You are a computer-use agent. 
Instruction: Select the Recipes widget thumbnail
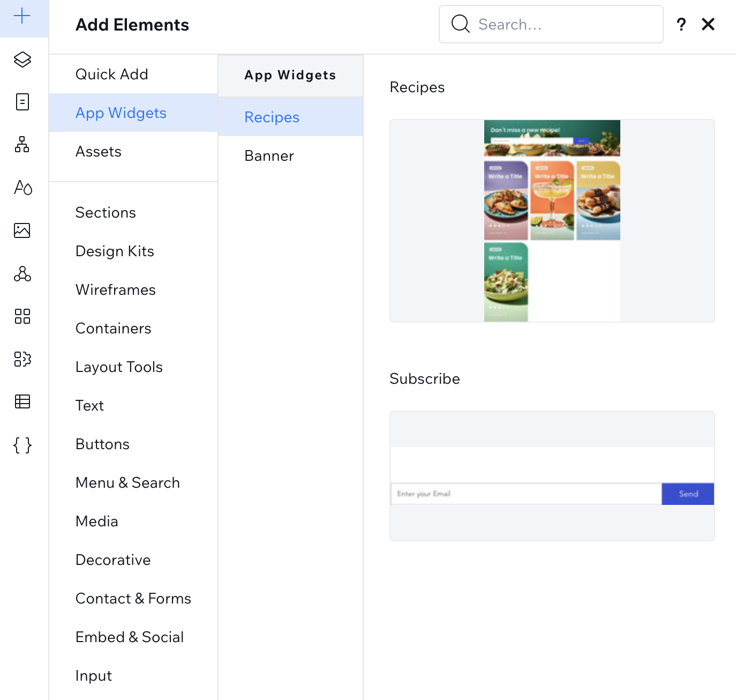(552, 221)
